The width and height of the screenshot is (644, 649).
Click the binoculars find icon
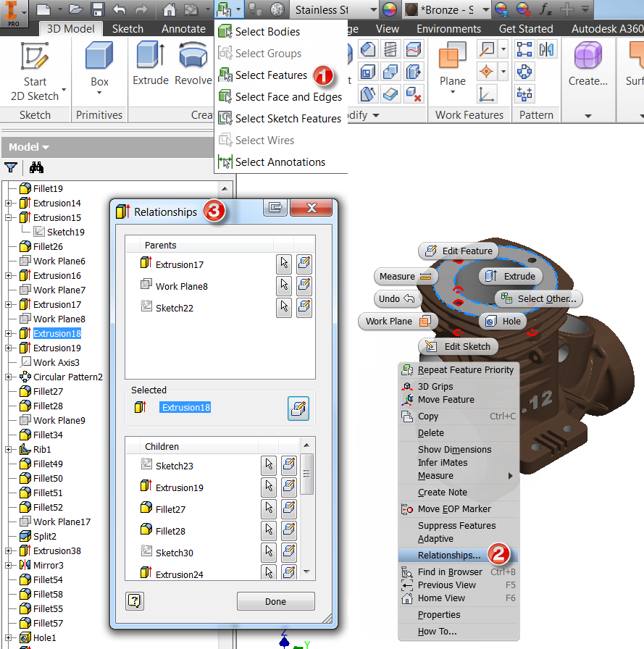36,167
